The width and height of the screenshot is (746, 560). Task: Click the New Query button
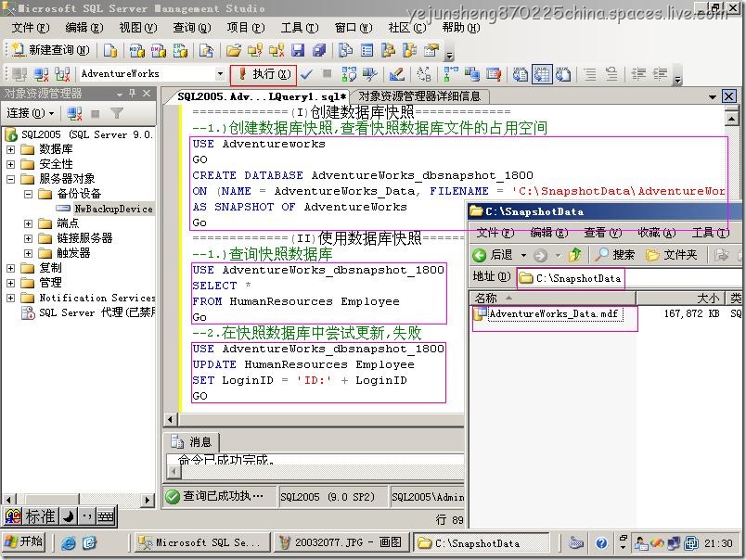(x=50, y=50)
